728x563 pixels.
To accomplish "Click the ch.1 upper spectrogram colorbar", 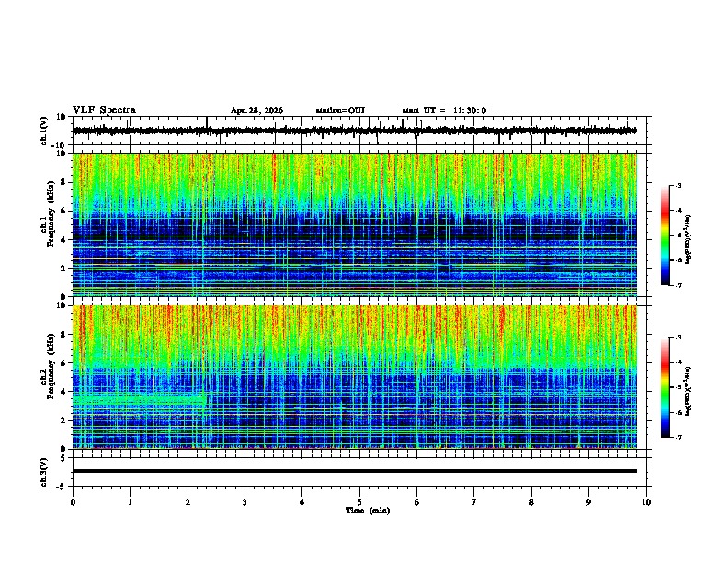I will point(665,236).
